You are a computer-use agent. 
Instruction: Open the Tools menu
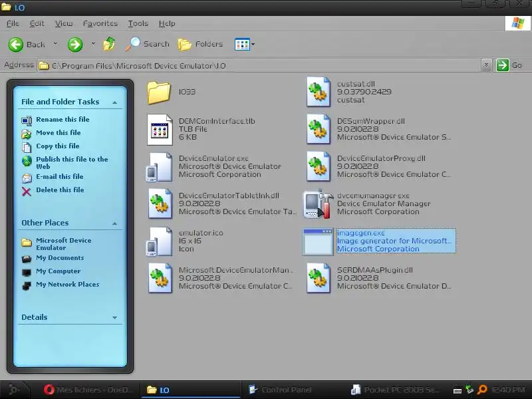[138, 23]
